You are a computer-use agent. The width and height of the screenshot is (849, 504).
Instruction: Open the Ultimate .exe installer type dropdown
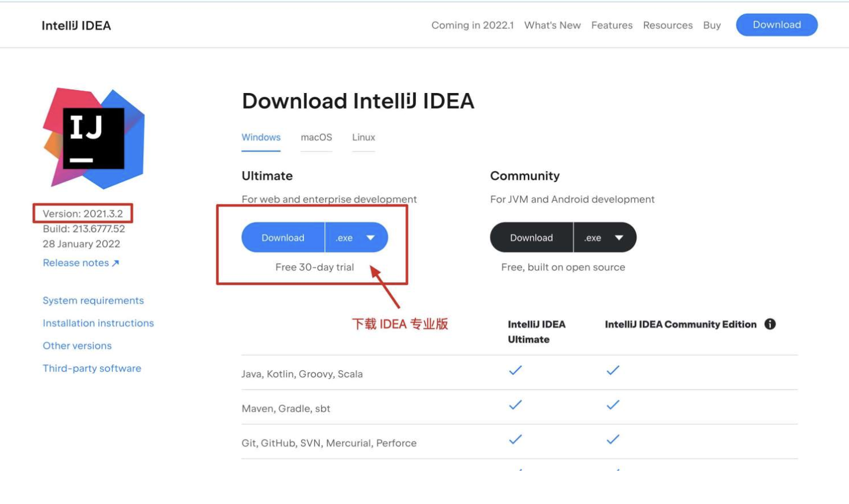pos(357,238)
